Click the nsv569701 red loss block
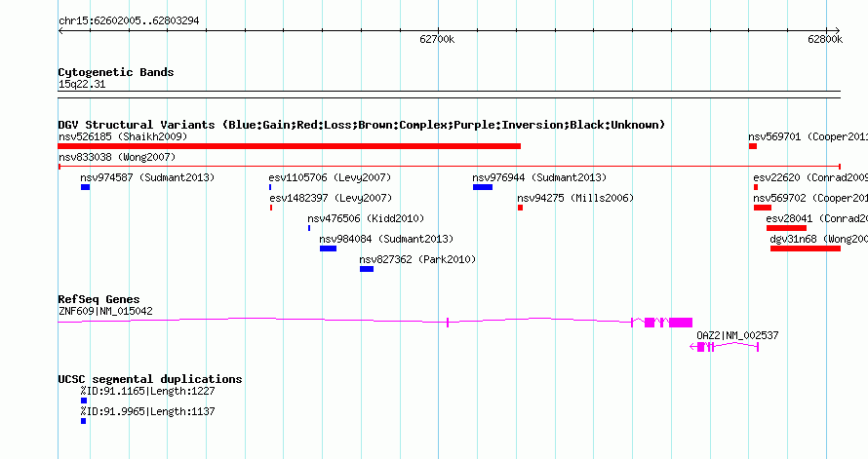This screenshot has height=459, width=868. click(753, 146)
